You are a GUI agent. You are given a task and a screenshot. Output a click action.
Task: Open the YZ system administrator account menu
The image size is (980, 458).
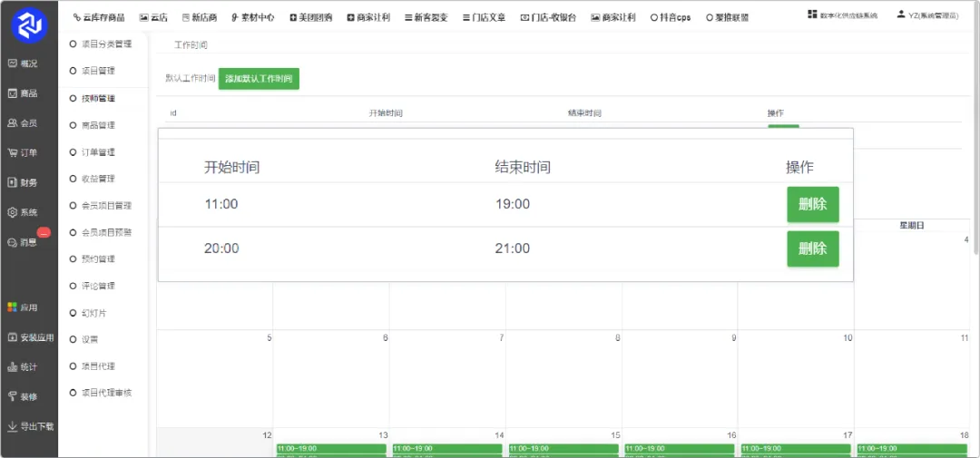click(926, 15)
